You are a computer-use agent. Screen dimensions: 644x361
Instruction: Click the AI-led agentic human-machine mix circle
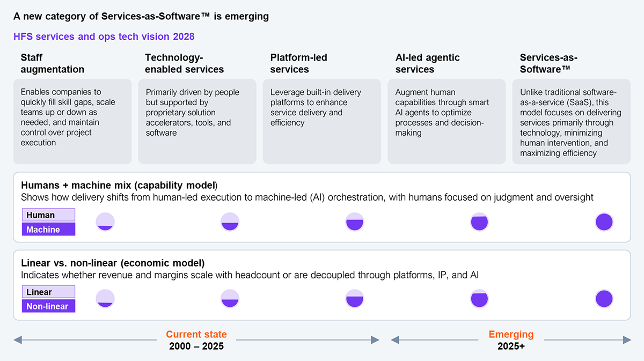[x=479, y=222]
